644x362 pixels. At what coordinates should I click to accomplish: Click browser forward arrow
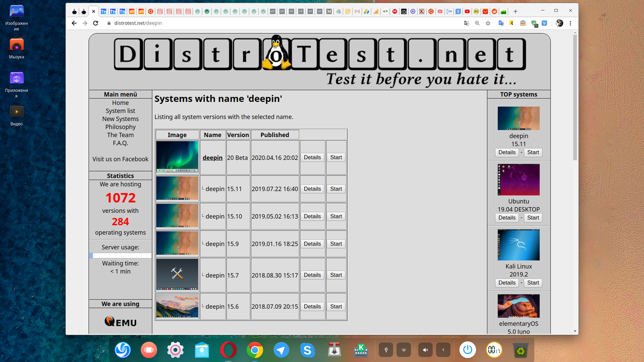[x=85, y=23]
